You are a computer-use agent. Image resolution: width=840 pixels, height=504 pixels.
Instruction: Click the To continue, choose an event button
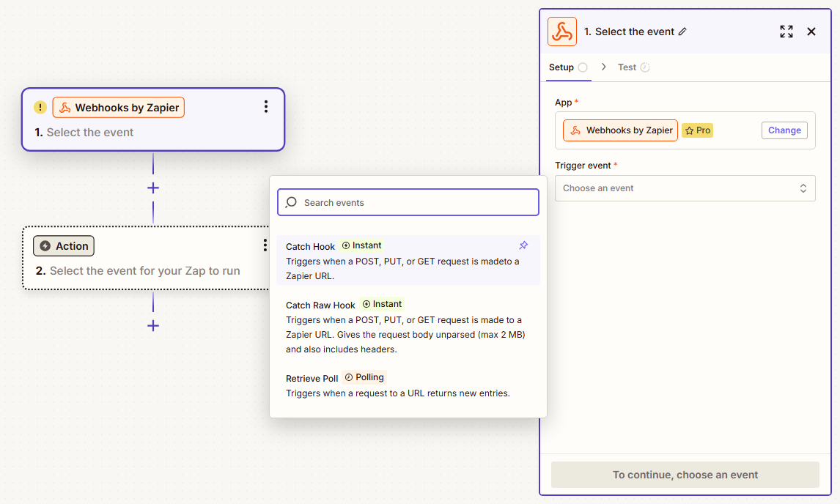(x=685, y=475)
